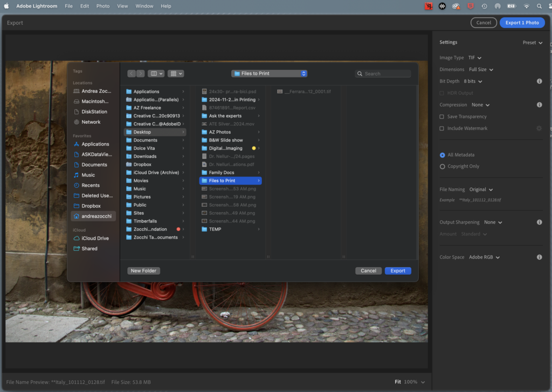Viewport: 552px width, 392px height.
Task: Open the Photo menu in menu bar
Action: pyautogui.click(x=102, y=6)
